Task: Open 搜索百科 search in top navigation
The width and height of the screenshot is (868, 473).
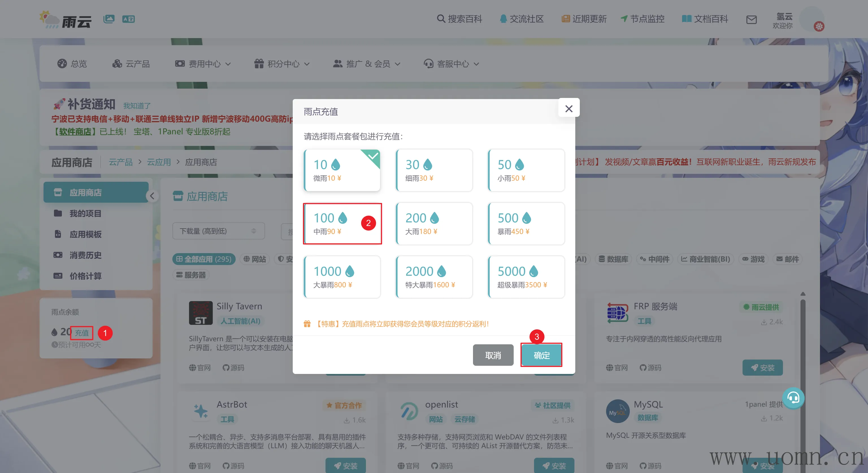Action: click(459, 19)
